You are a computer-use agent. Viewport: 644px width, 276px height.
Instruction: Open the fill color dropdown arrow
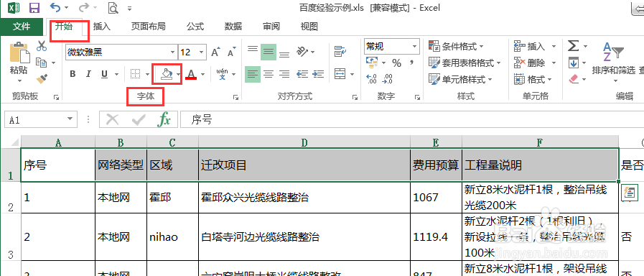(178, 75)
